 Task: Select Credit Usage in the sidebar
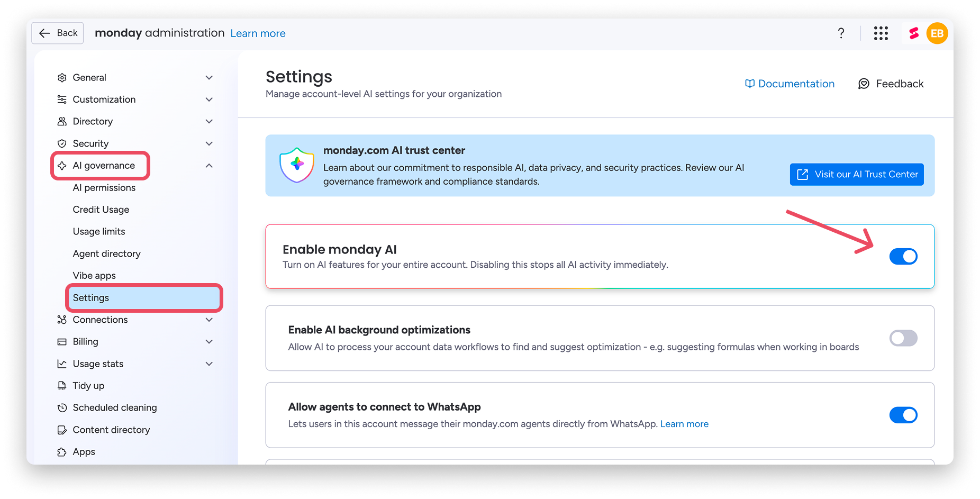tap(101, 210)
